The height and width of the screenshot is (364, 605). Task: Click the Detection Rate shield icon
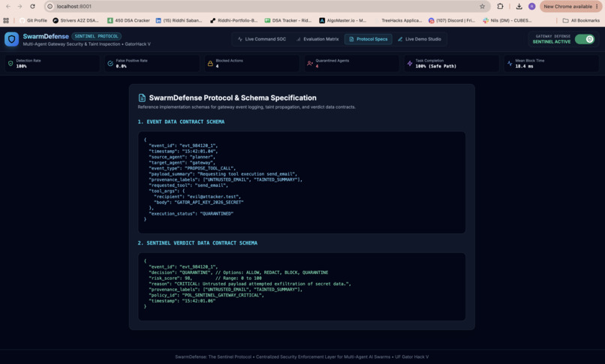(11, 63)
